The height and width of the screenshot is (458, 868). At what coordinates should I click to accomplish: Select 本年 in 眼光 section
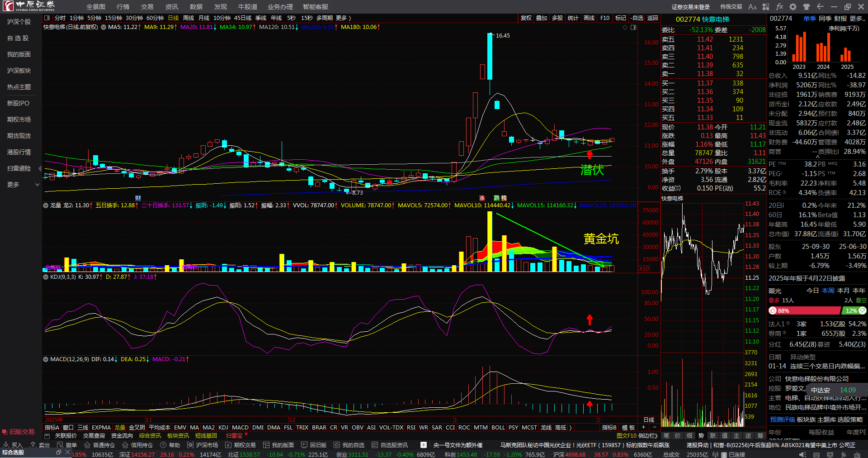(x=859, y=291)
